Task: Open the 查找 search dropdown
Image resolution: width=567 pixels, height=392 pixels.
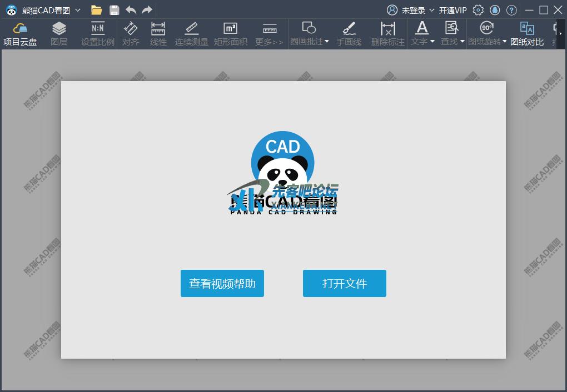Action: pyautogui.click(x=462, y=42)
